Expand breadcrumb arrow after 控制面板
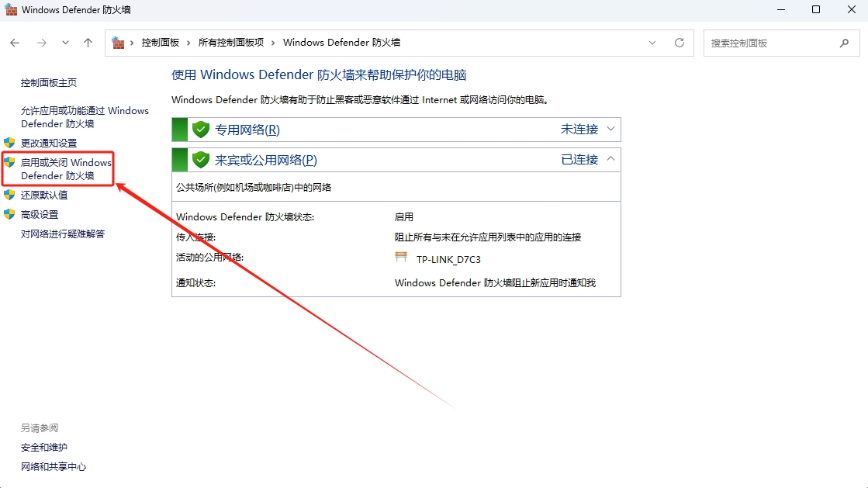 click(188, 43)
